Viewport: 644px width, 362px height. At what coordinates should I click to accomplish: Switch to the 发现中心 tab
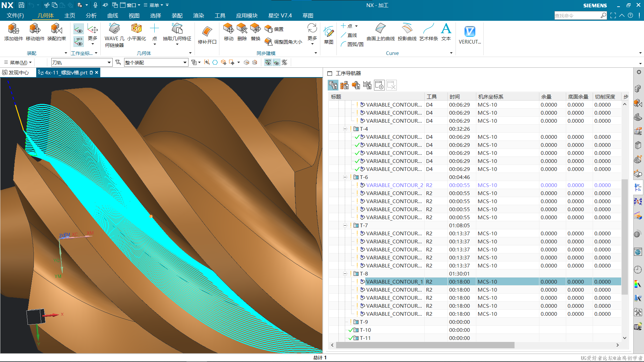coord(16,72)
